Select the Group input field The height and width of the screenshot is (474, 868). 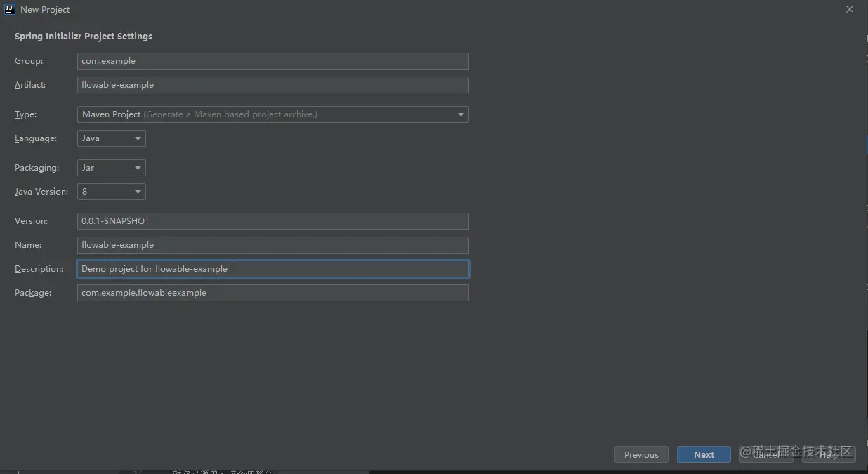(x=272, y=60)
